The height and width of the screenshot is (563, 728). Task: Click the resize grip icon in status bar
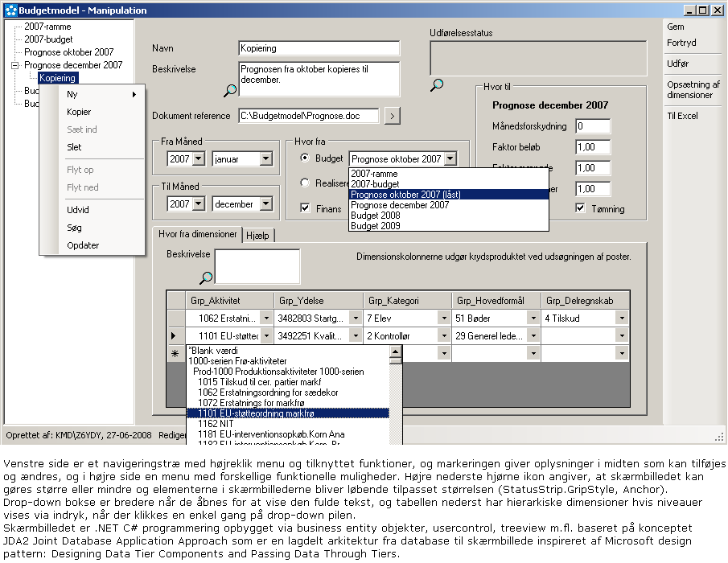[x=719, y=436]
